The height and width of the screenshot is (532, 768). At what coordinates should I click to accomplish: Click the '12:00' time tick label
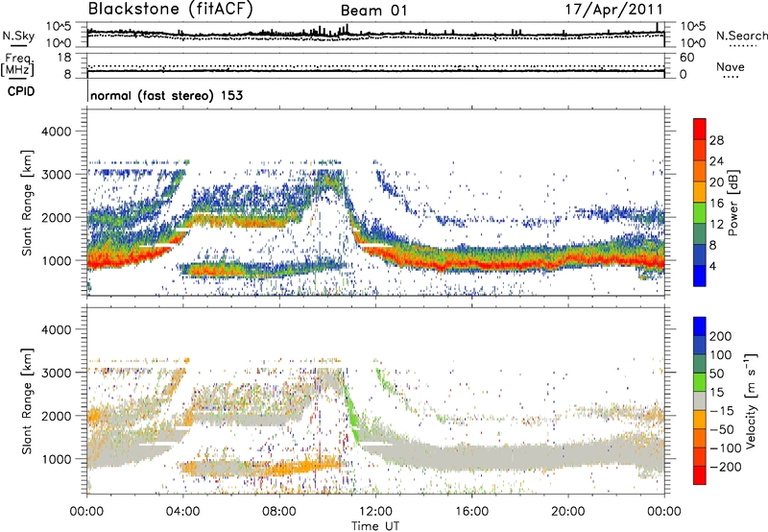pos(375,512)
